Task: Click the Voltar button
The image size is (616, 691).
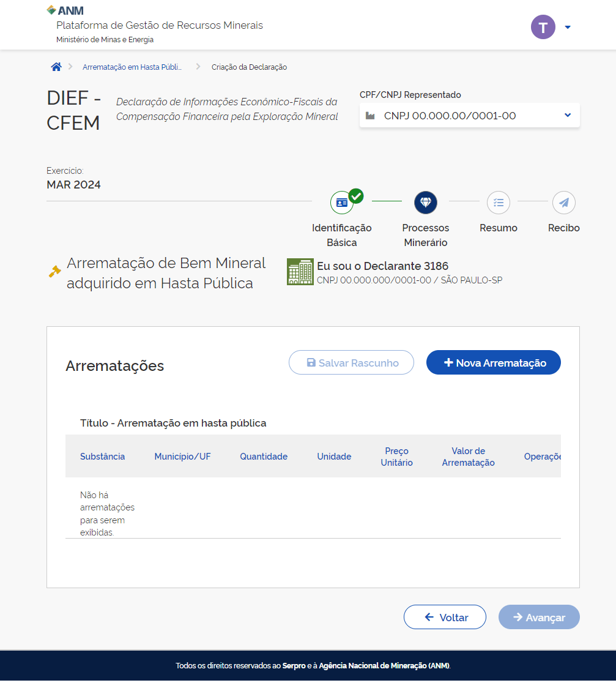Action: 445,617
